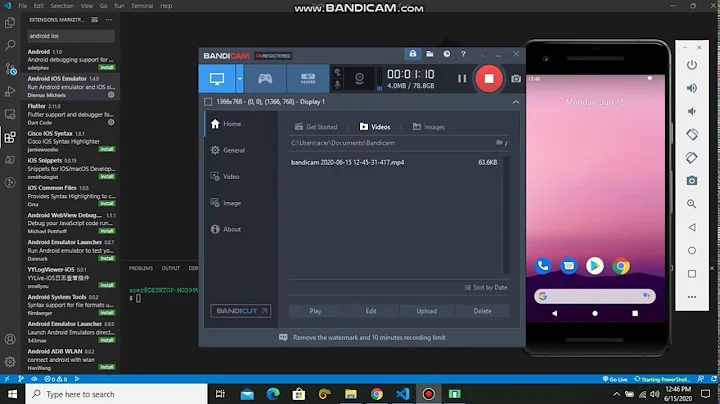Increase emulator volume

(x=692, y=88)
